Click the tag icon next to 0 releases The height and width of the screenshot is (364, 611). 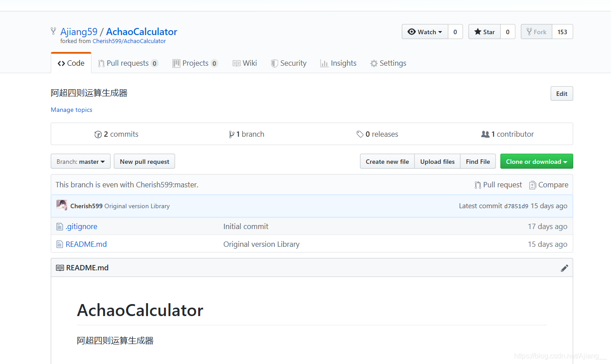point(360,134)
